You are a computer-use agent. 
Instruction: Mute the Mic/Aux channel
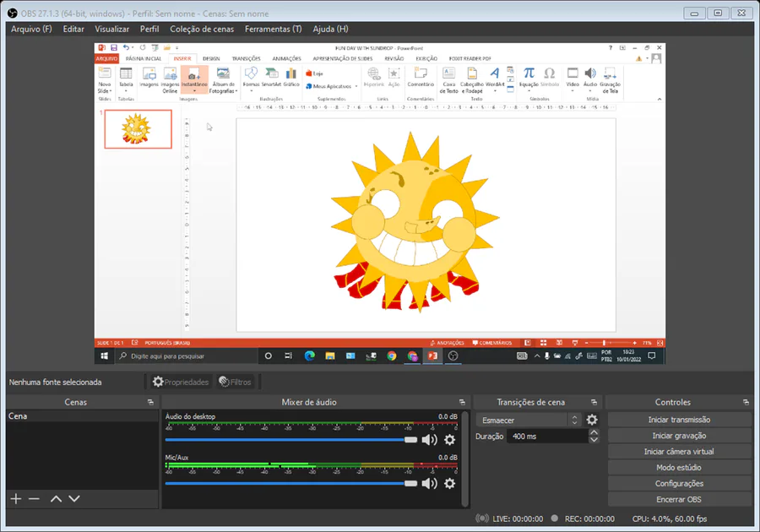[430, 484]
